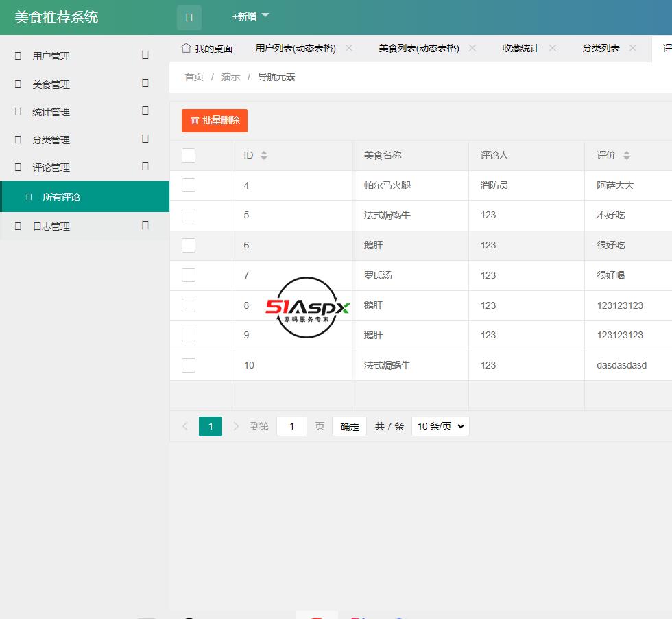Open the 10 条/页 page size dropdown

pos(440,426)
